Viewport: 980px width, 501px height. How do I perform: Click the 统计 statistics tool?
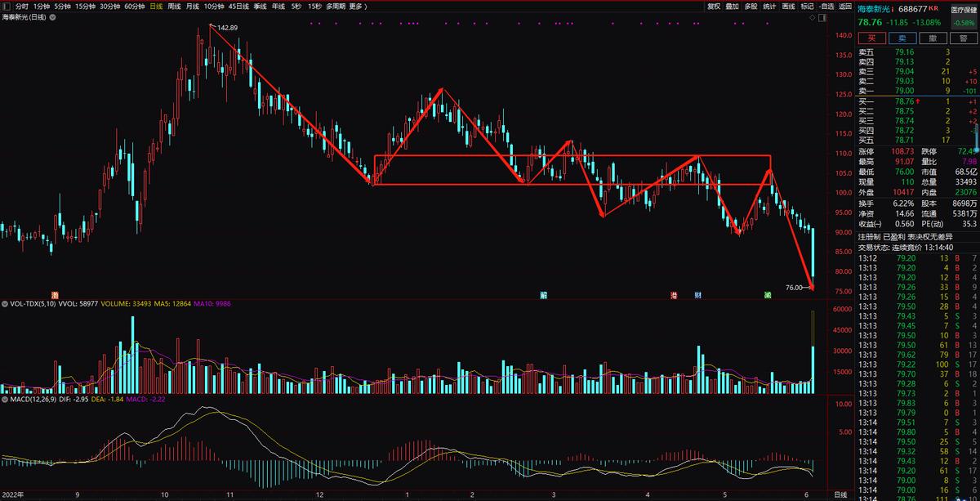pyautogui.click(x=770, y=6)
